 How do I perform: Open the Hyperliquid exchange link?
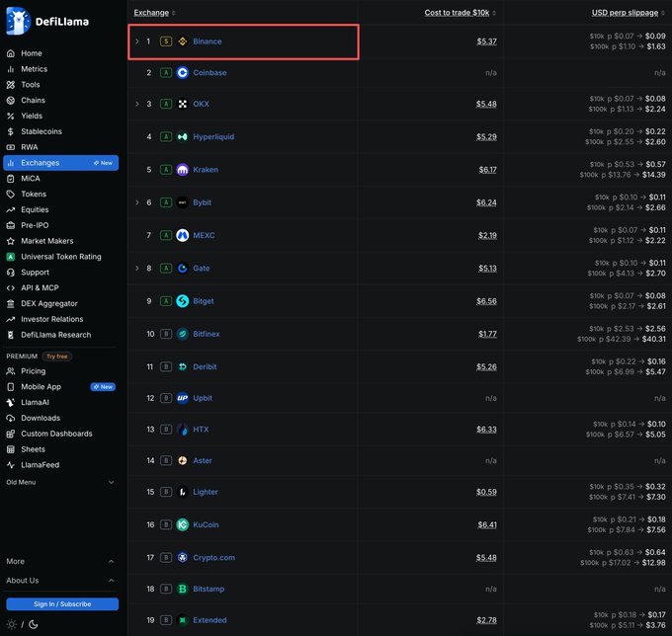point(213,137)
